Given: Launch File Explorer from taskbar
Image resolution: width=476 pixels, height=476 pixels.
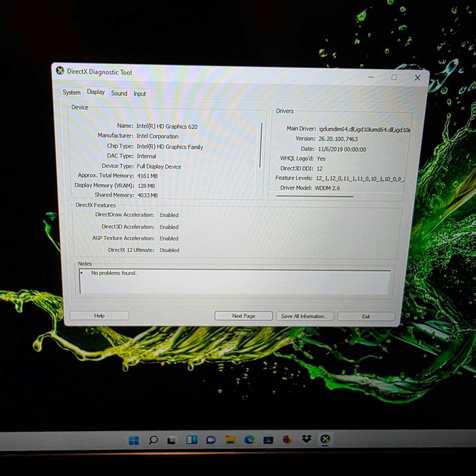Looking at the screenshot, I should coord(230,439).
